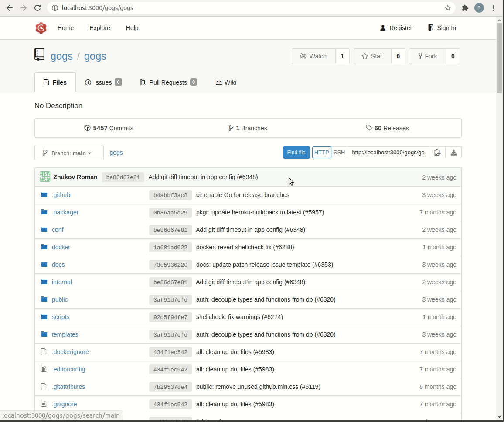Click the Gogs logo icon

click(41, 28)
